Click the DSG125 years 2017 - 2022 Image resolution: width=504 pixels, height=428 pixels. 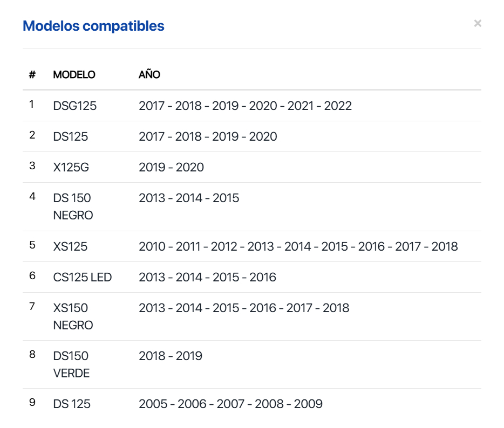245,106
